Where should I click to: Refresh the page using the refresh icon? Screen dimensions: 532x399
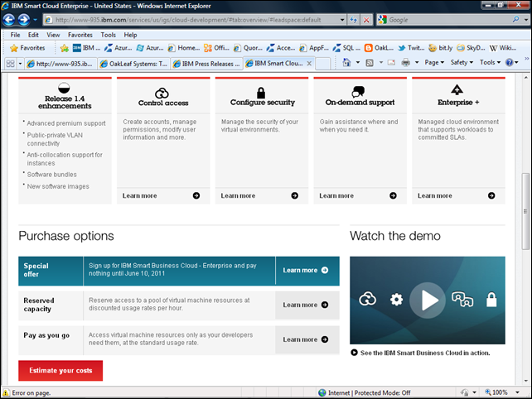353,20
